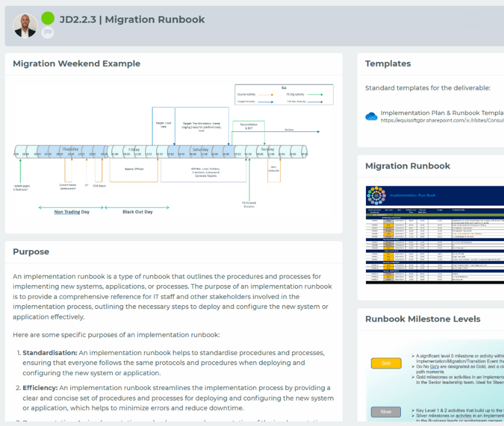Click the Sunday segment on the timeline
This screenshot has width=504, height=426.
268,149
